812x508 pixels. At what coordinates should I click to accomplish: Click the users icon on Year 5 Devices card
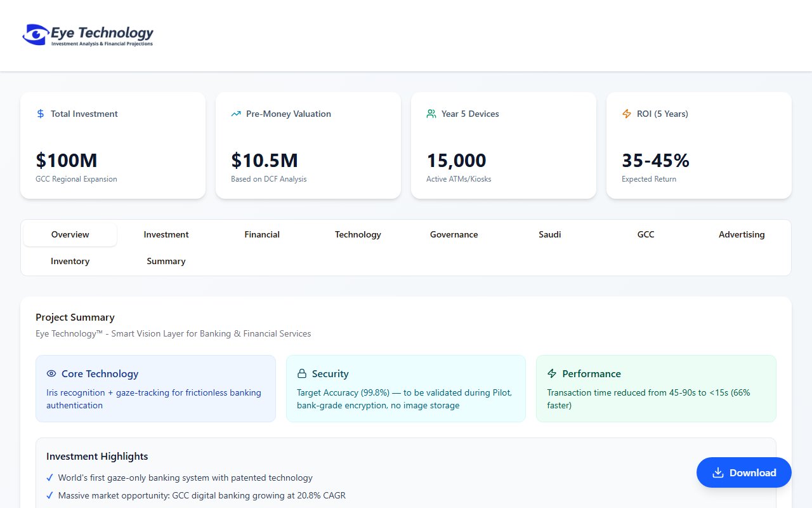[x=431, y=114]
